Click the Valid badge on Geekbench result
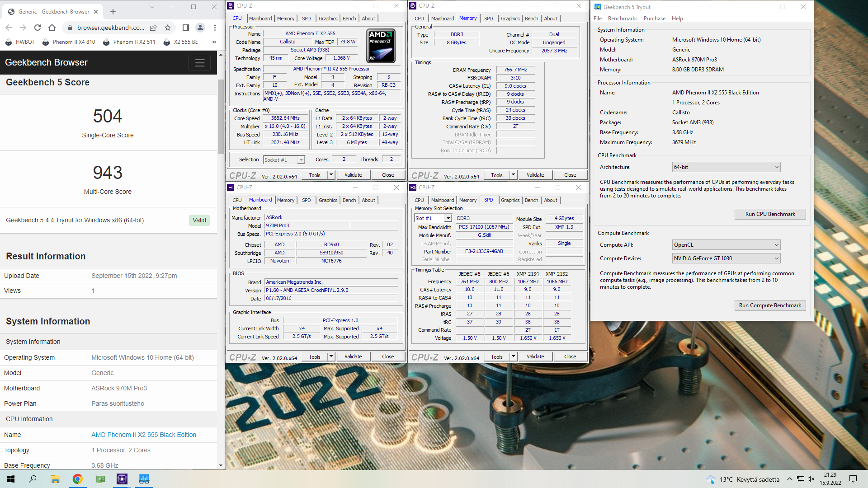The height and width of the screenshot is (488, 868). click(199, 220)
